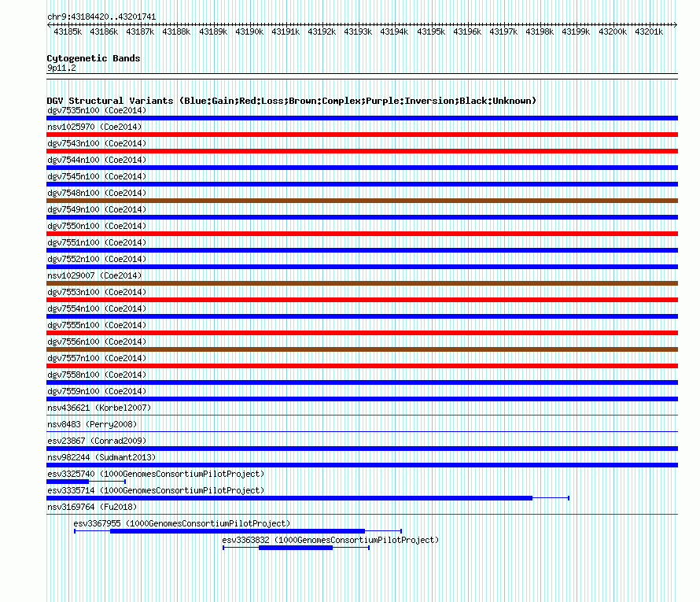Image resolution: width=700 pixels, height=602 pixels.
Task: Click the esv3367955 variant label
Action: (182, 523)
